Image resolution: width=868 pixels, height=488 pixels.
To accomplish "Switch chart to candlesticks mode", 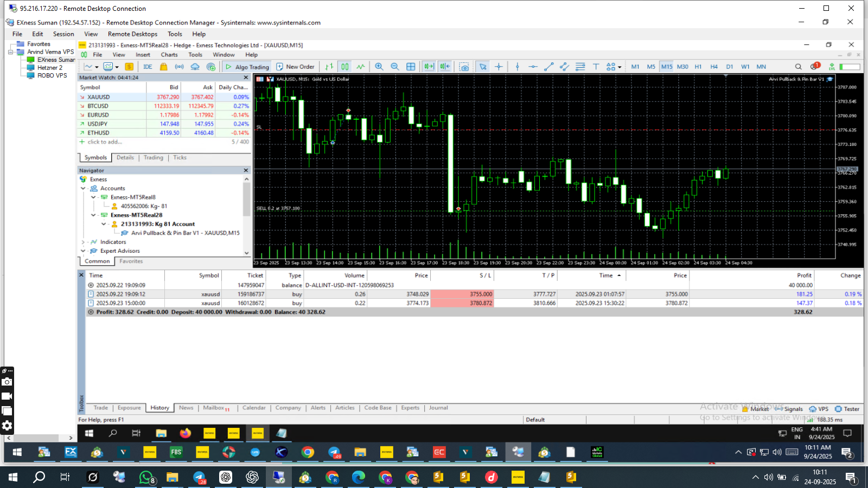I will pos(345,67).
